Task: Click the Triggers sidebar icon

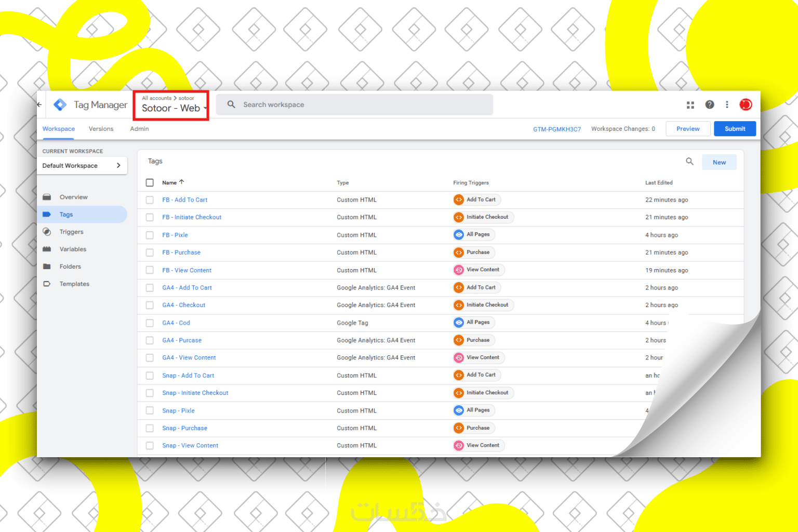Action: tap(47, 232)
